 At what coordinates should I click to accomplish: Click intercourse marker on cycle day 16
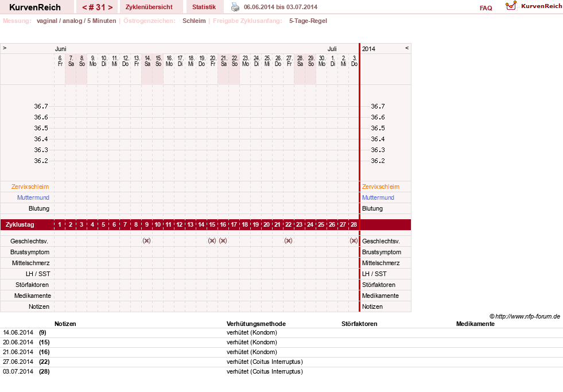point(223,240)
